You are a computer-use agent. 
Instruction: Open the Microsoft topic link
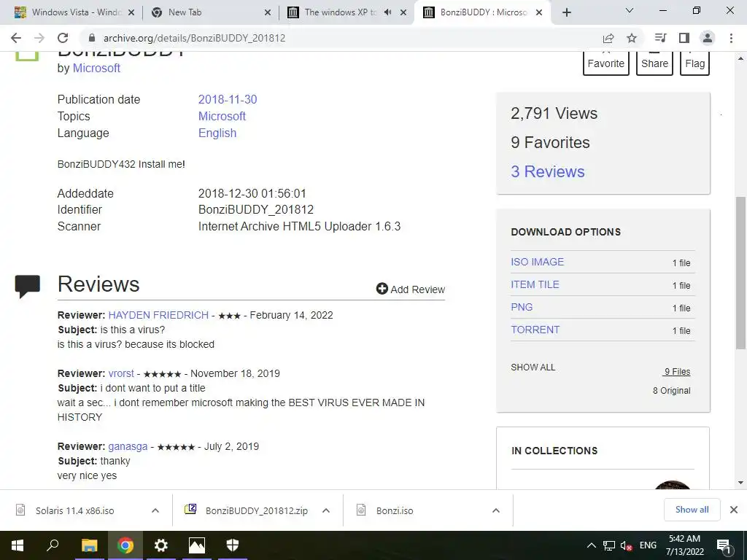[222, 116]
